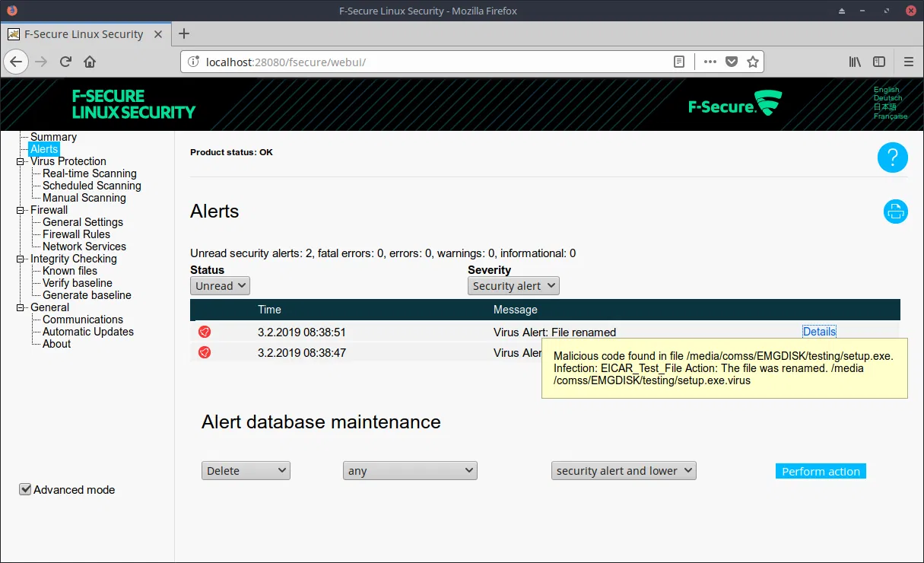The height and width of the screenshot is (563, 924).
Task: Open Manual Scanning settings
Action: tap(84, 198)
